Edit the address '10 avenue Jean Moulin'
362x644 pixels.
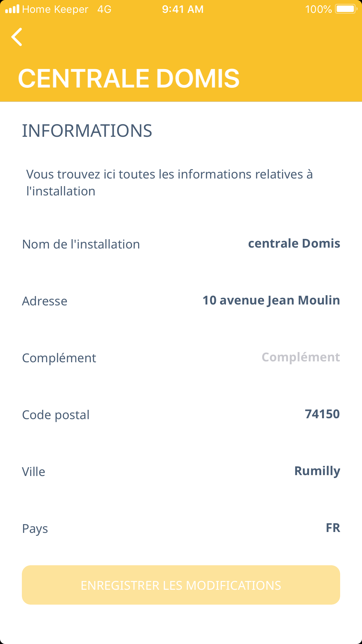(271, 300)
